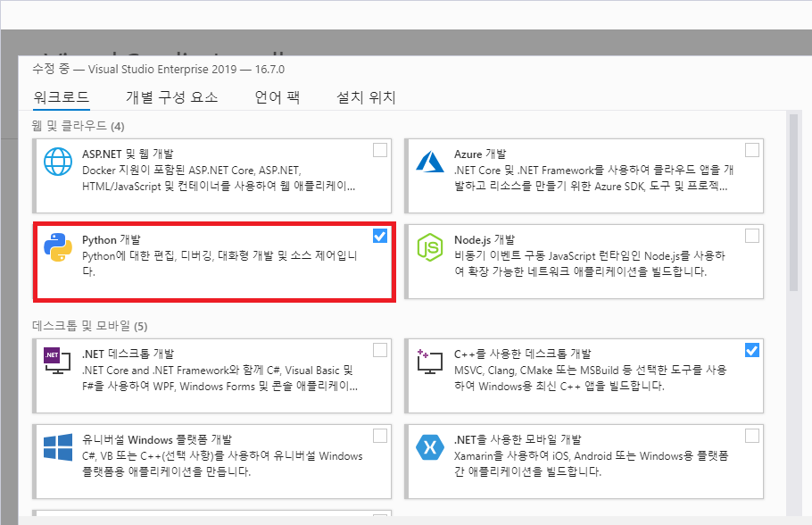Enable the .NET을 사용한 모바일 개발 checkbox
This screenshot has height=525, width=812.
[752, 436]
